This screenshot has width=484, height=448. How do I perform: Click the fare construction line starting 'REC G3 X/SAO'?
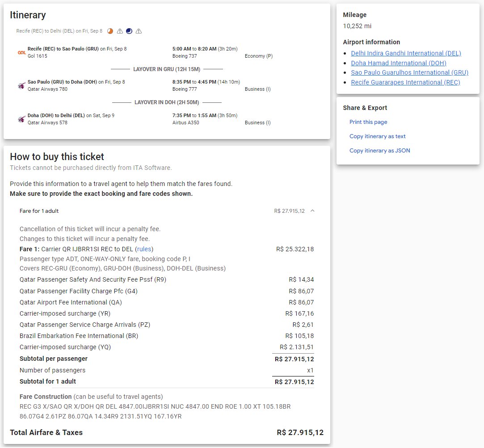click(x=155, y=406)
